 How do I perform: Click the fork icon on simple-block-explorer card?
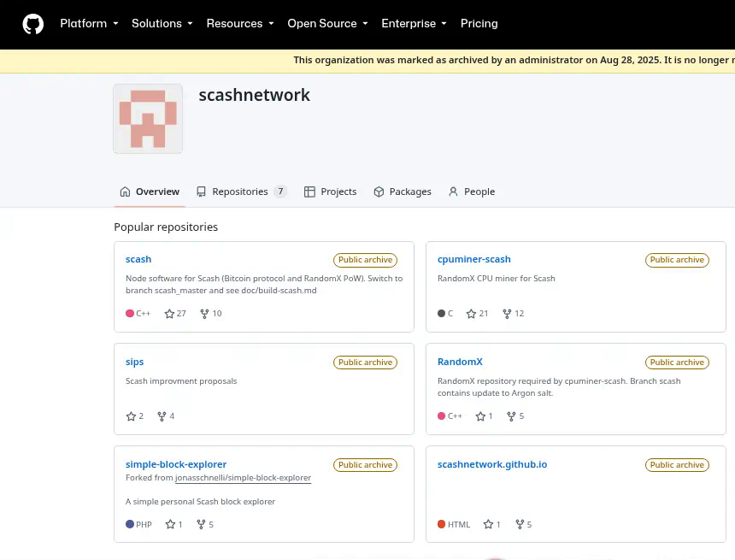(201, 524)
